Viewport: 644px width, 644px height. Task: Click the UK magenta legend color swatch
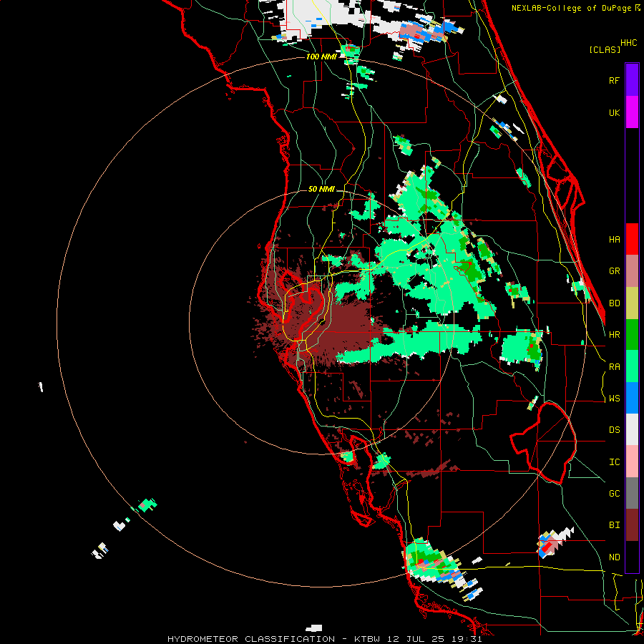(x=632, y=112)
